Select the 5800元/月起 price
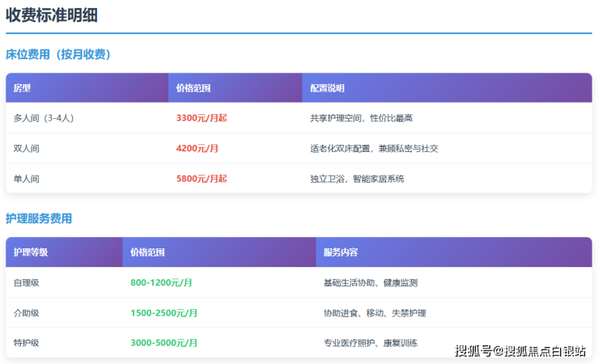Screen dimensions: 599x364 tap(202, 179)
